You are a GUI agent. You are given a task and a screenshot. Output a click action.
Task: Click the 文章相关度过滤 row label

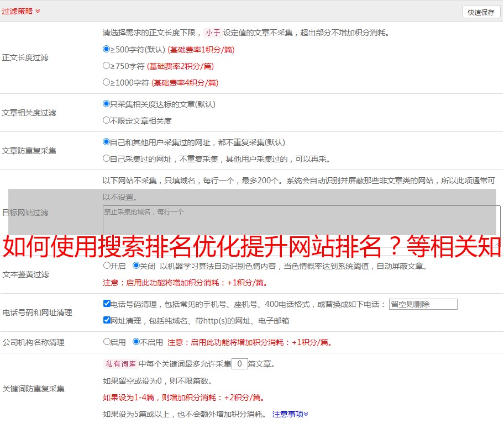pyautogui.click(x=29, y=113)
